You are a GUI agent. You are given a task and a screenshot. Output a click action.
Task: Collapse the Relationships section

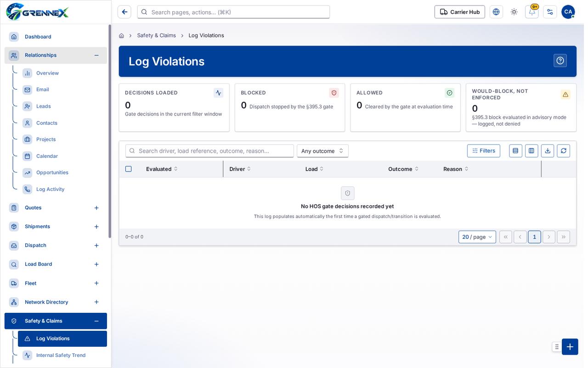pos(96,55)
